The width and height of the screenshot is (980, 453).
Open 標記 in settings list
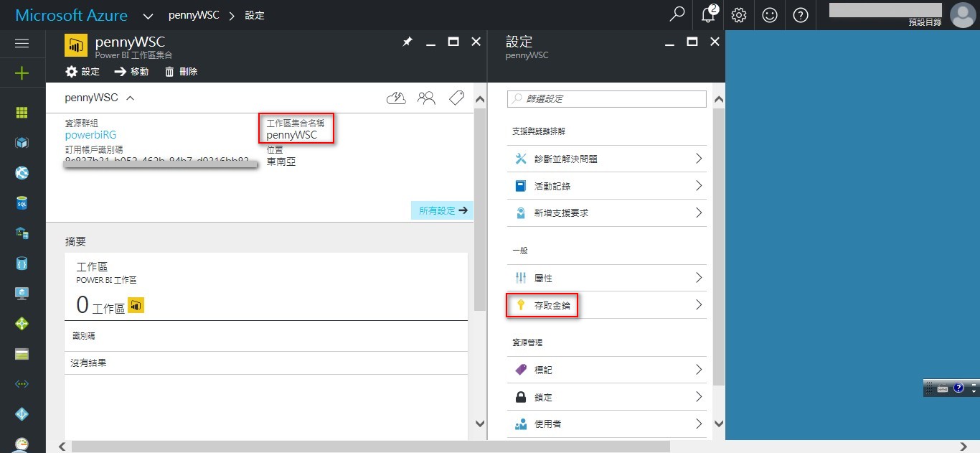(607, 370)
